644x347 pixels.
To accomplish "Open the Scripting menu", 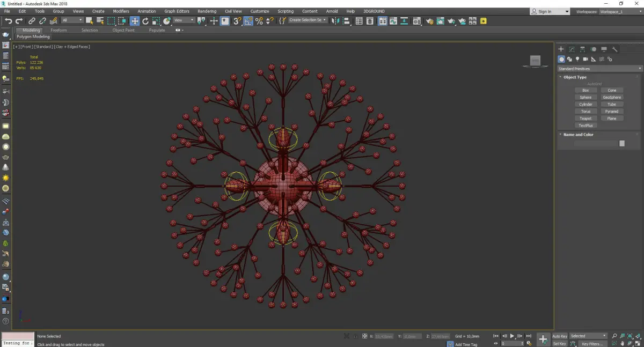I will 286,11.
